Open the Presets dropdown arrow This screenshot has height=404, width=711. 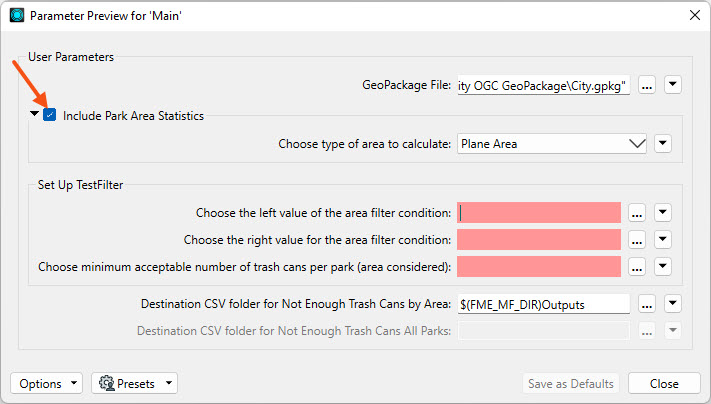[169, 383]
